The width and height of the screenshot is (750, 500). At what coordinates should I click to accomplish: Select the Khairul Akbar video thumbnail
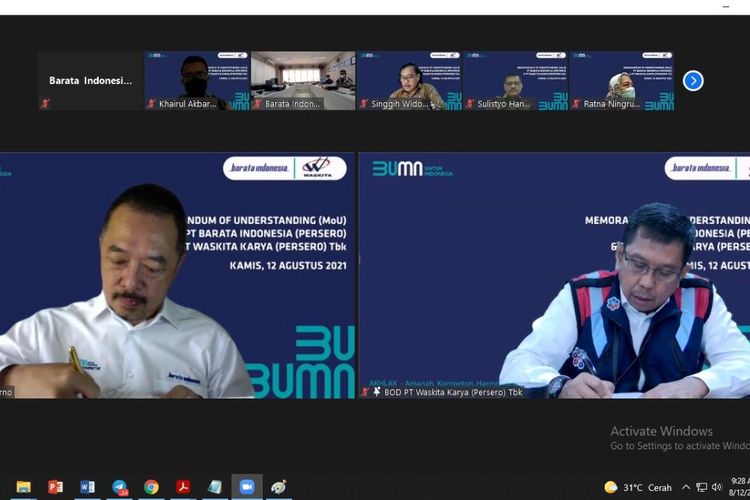click(197, 81)
